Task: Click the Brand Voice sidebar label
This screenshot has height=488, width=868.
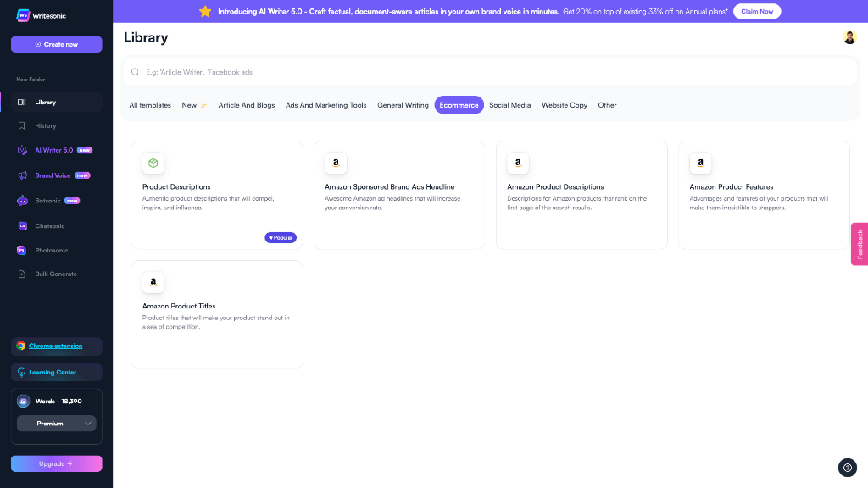Action: (53, 175)
